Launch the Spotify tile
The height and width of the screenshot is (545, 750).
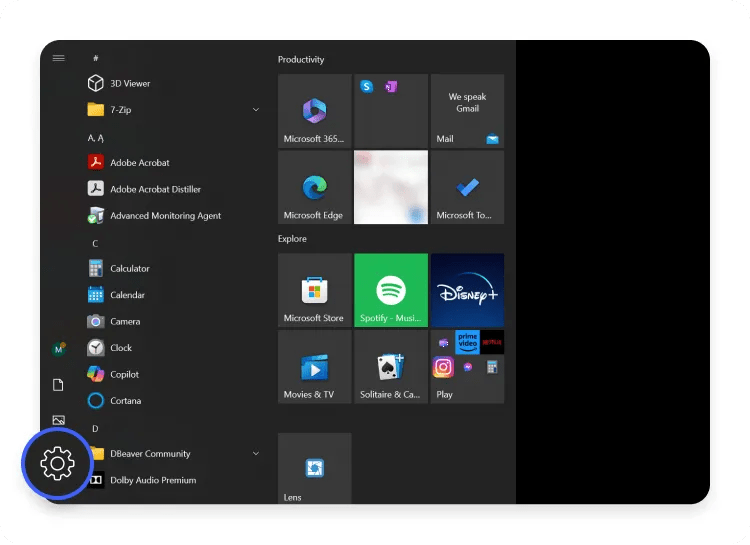[391, 290]
